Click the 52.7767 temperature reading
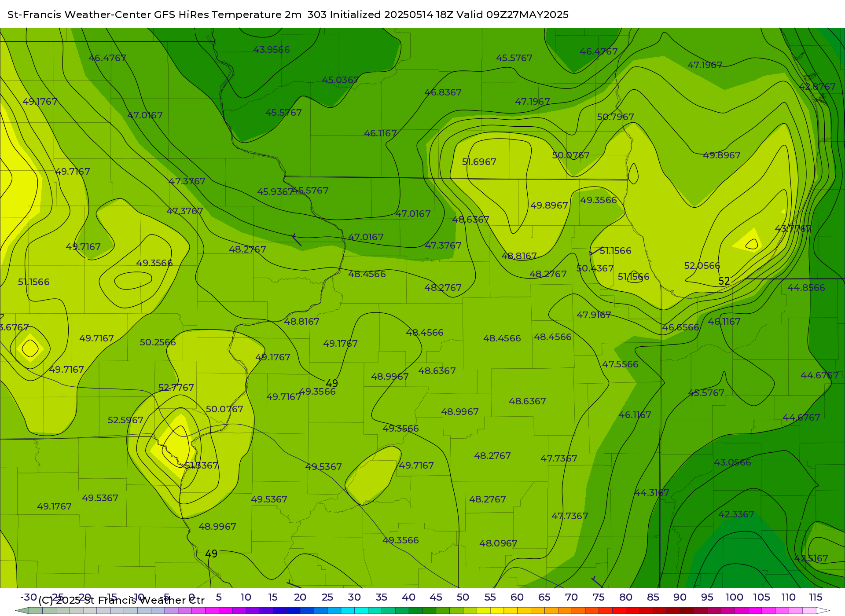 (x=176, y=388)
